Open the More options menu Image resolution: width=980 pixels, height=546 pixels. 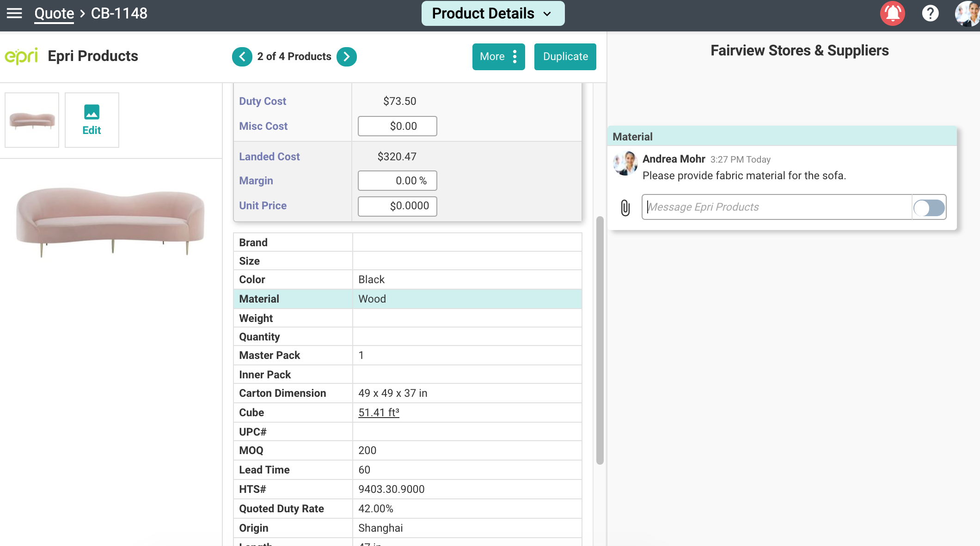pyautogui.click(x=498, y=57)
